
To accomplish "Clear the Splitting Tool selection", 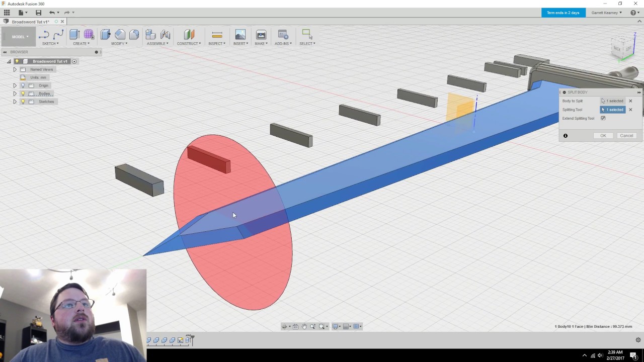I will (x=630, y=110).
